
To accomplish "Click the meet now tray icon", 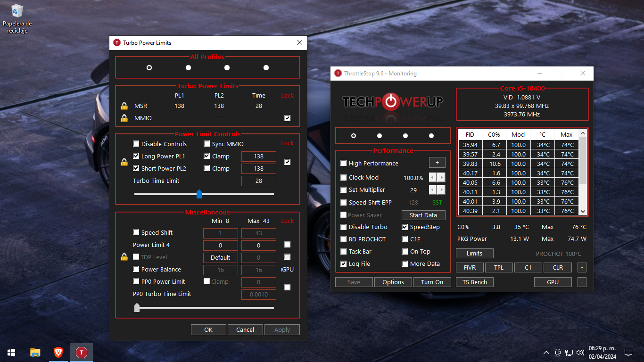I will coord(558,352).
